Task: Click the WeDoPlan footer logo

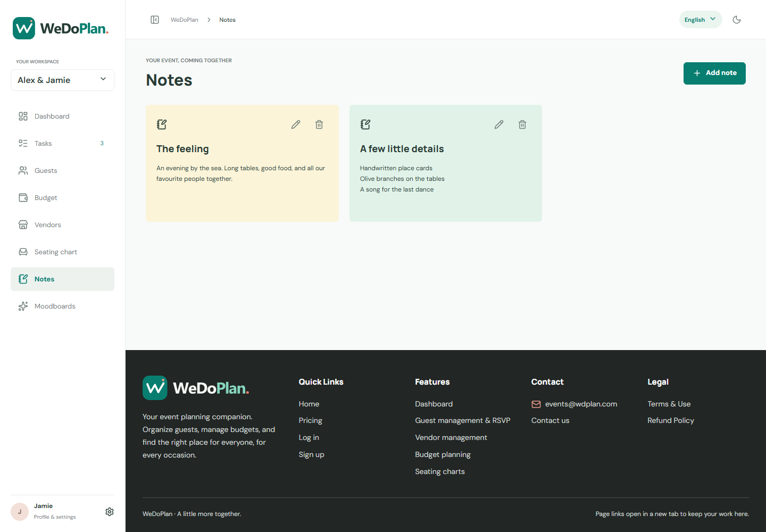Action: click(196, 388)
